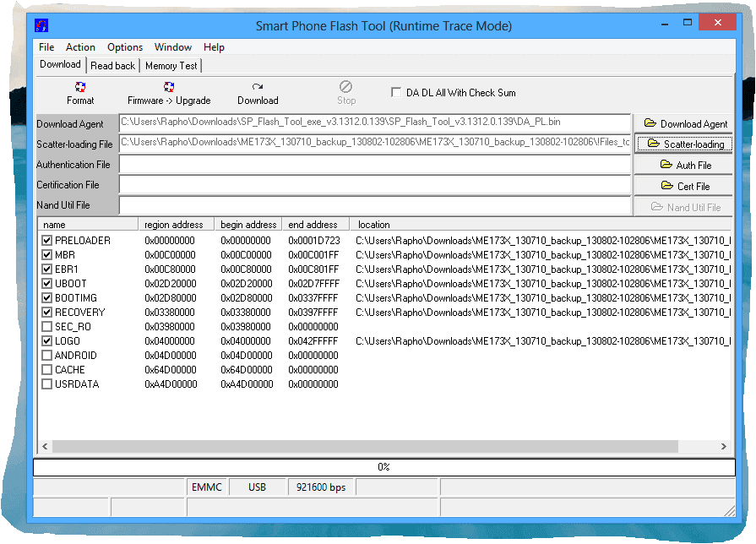
Task: Switch to the Memory Test tab
Action: pos(171,66)
